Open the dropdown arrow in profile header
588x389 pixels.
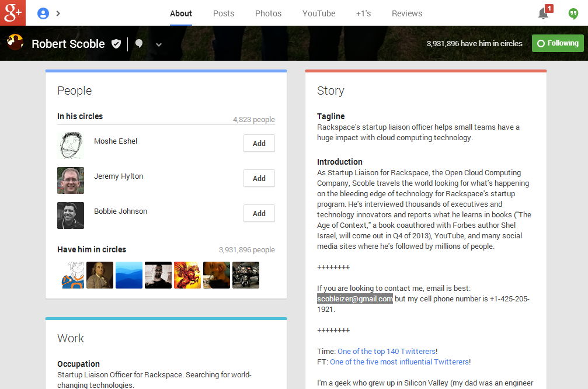click(x=158, y=44)
